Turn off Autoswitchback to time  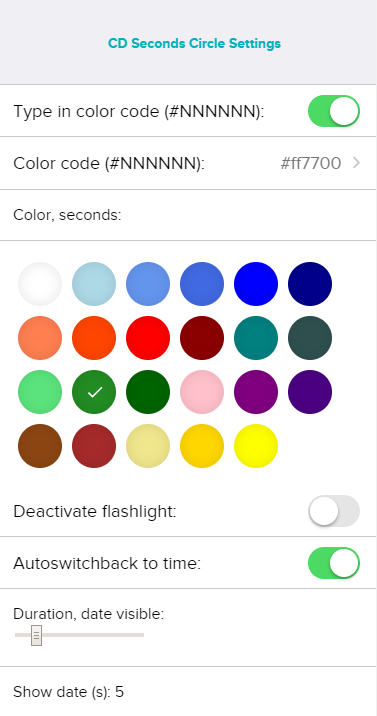pyautogui.click(x=334, y=563)
